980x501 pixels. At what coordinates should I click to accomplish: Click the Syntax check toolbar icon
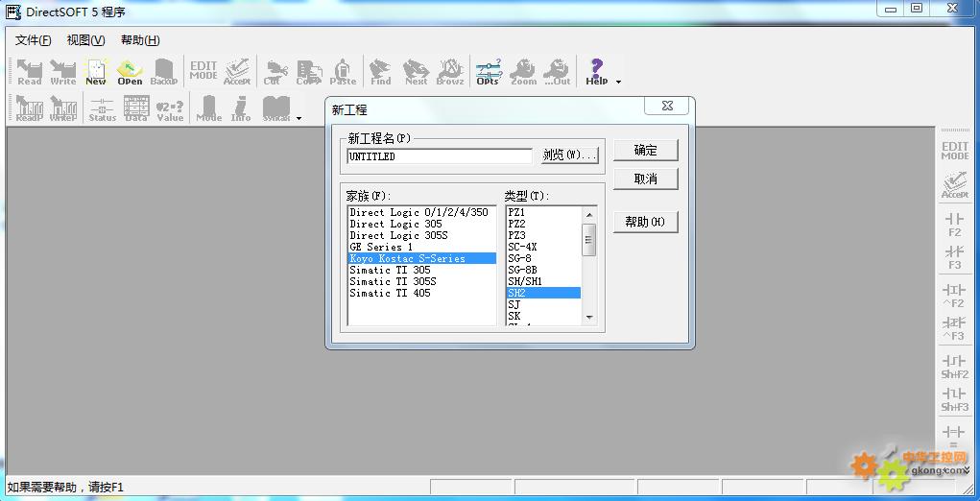coord(276,108)
